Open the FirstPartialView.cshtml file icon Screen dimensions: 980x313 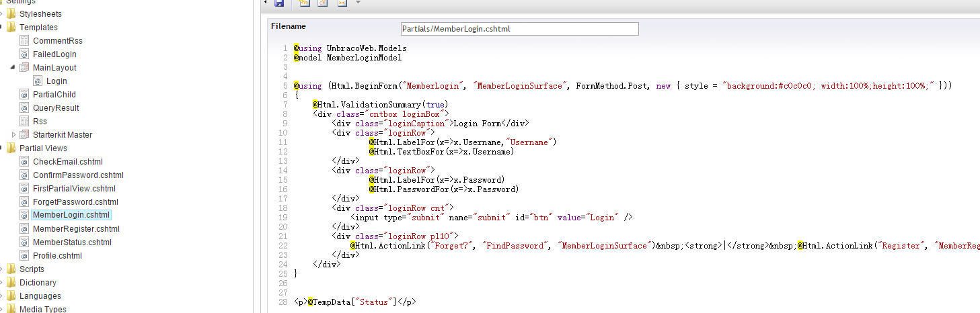(x=24, y=188)
